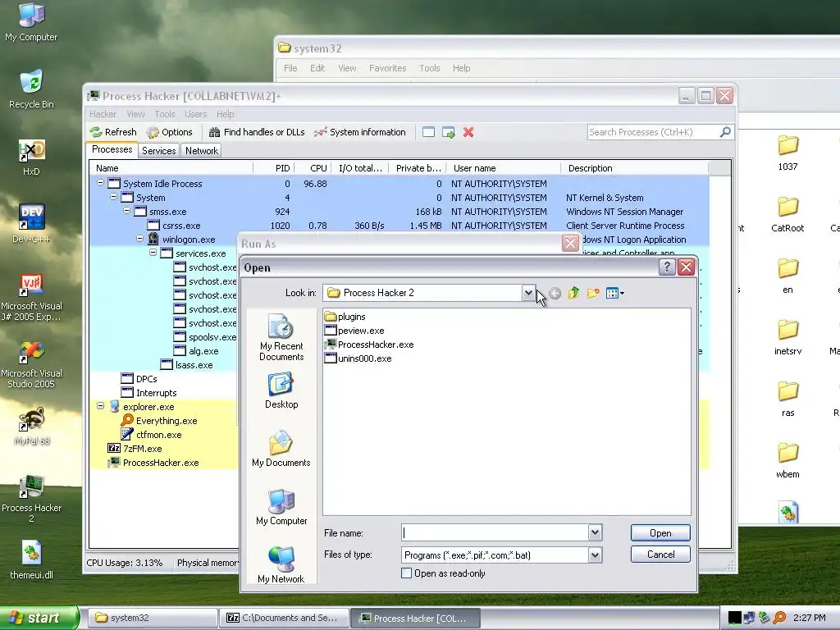The width and height of the screenshot is (840, 630).
Task: Sort processes by the PID column header
Action: tap(273, 168)
